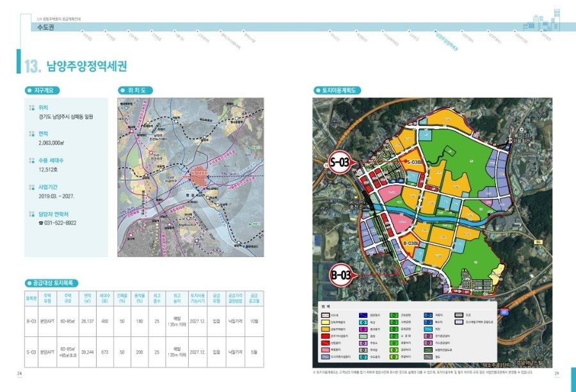
Task: Click the '블록명' table column header
Action: point(31,299)
